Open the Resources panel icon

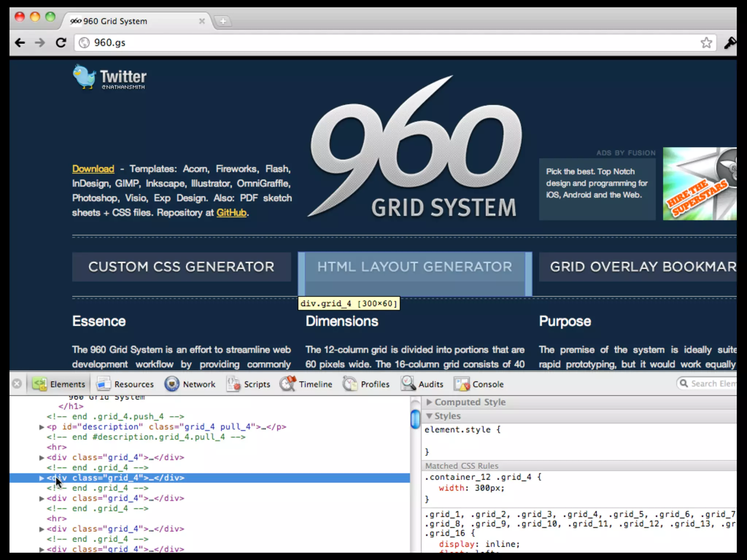tap(104, 384)
